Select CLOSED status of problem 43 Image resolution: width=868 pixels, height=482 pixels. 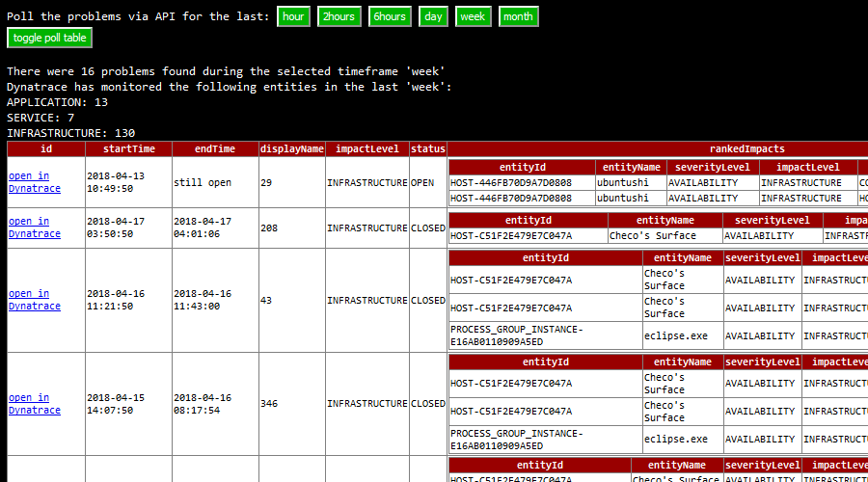pyautogui.click(x=428, y=301)
